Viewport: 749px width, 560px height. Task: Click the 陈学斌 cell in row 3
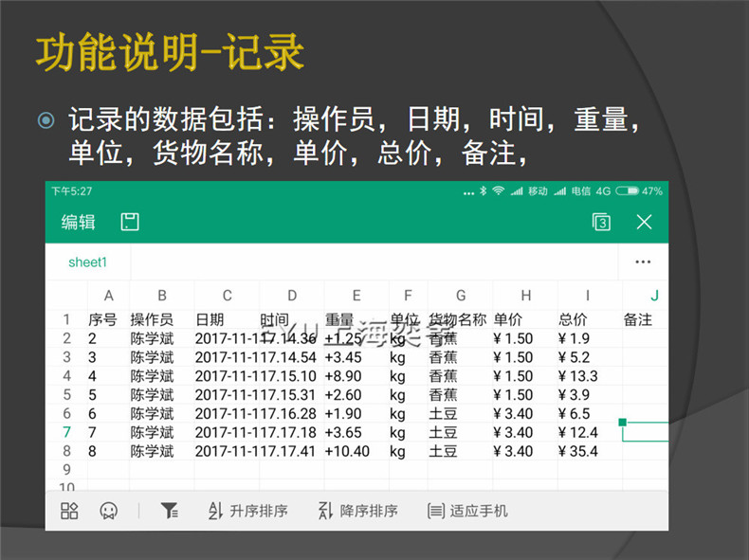pyautogui.click(x=162, y=357)
